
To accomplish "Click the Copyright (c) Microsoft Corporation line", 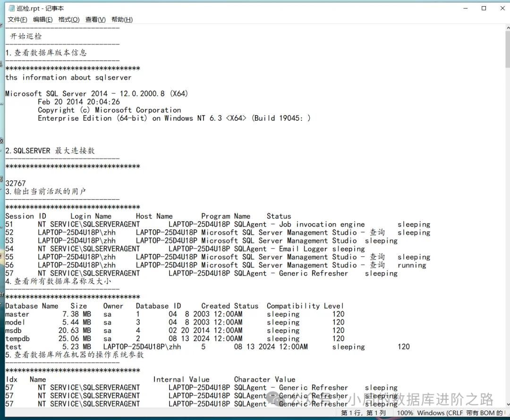I will 109,110.
